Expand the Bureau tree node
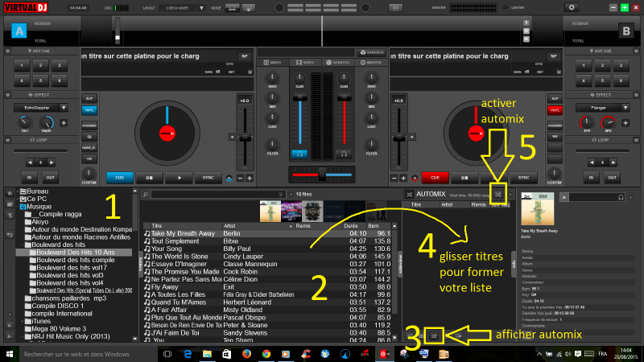 pyautogui.click(x=18, y=191)
